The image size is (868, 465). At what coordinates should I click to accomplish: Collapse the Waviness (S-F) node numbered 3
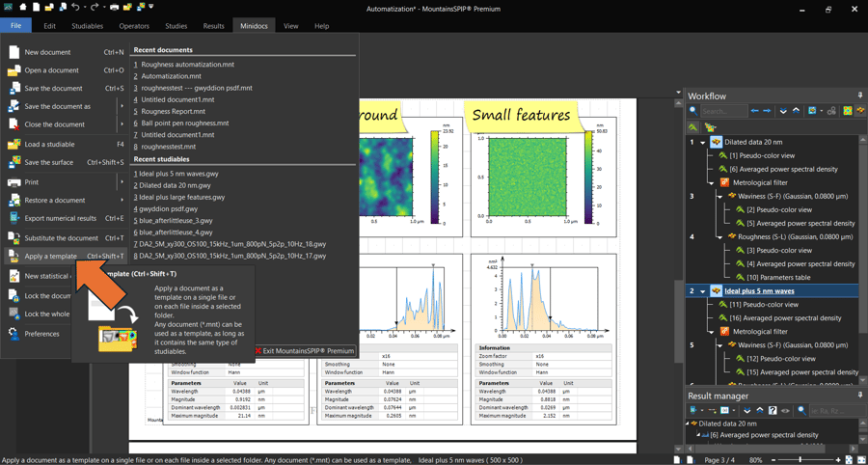[x=719, y=196]
